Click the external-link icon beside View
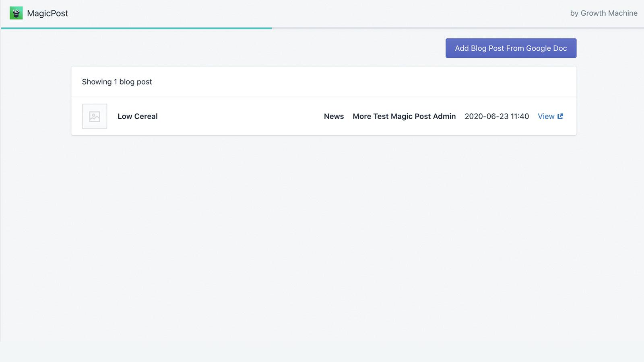Viewport: 644px width, 362px height. [561, 116]
